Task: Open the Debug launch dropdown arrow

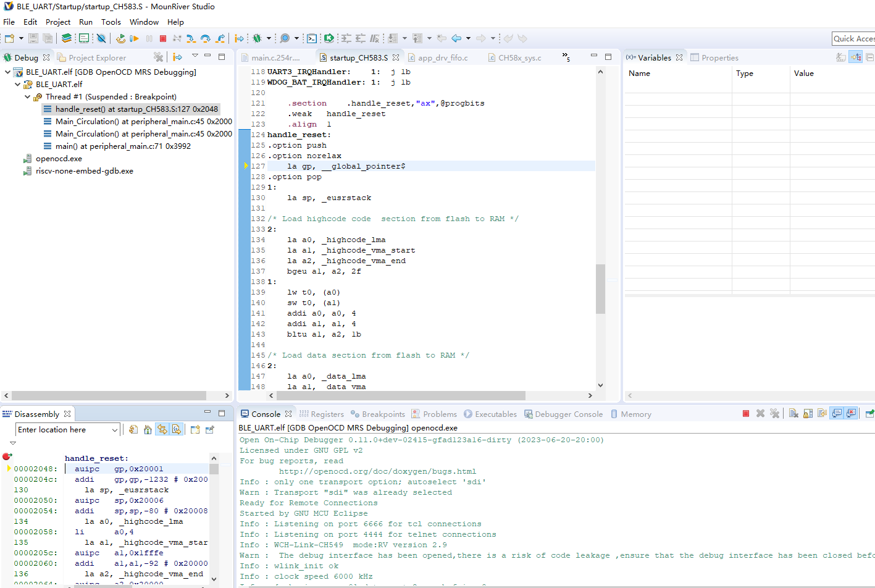Action: 269,38
